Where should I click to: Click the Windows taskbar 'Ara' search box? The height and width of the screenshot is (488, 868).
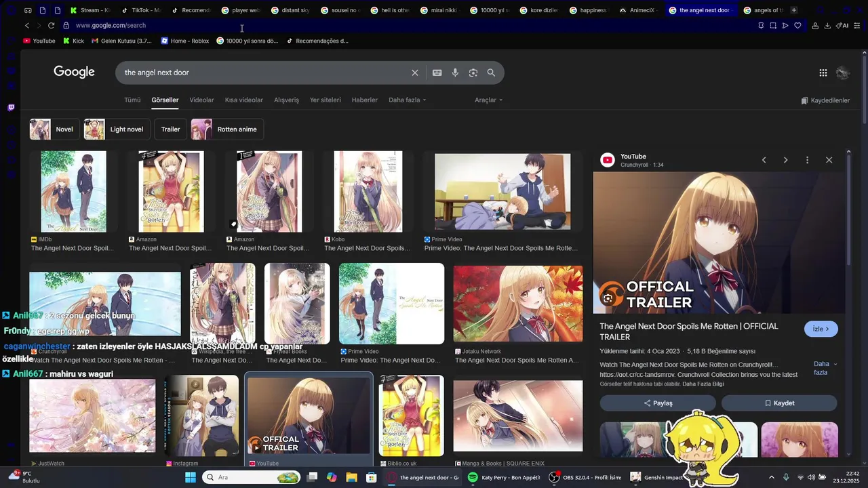click(x=251, y=477)
